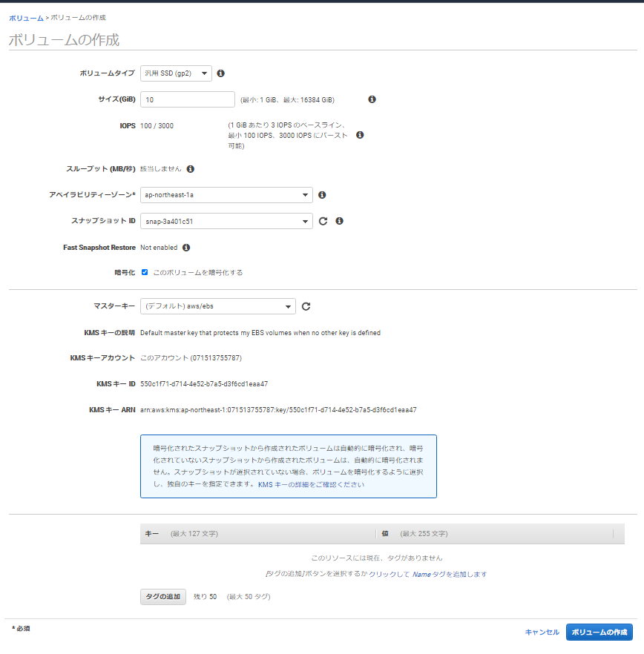
Task: Click the 値 column header
Action: [496, 534]
